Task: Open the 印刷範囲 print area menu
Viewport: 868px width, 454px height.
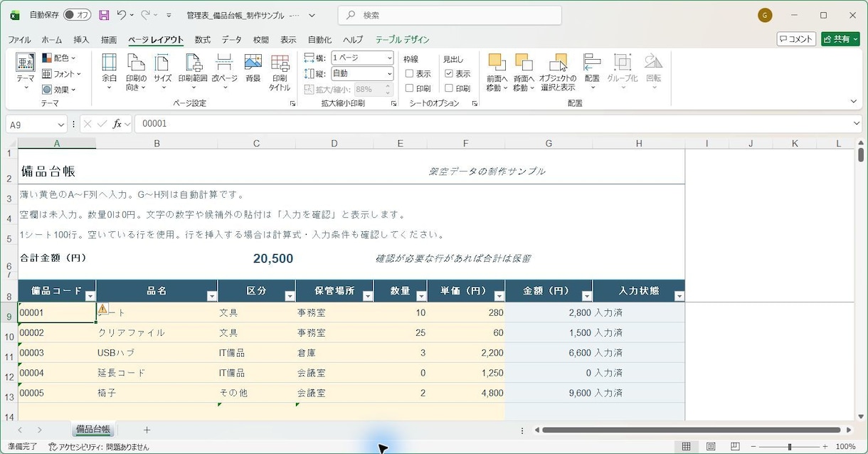Action: [x=193, y=72]
